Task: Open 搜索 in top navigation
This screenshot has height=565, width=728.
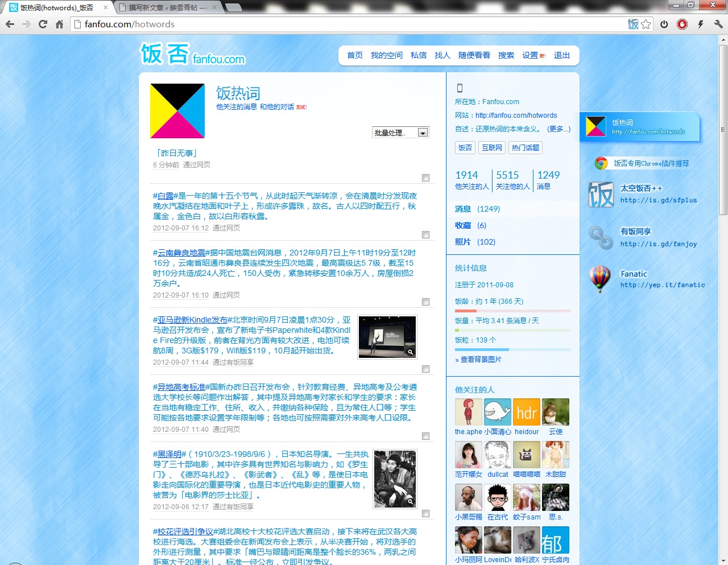Action: 506,55
